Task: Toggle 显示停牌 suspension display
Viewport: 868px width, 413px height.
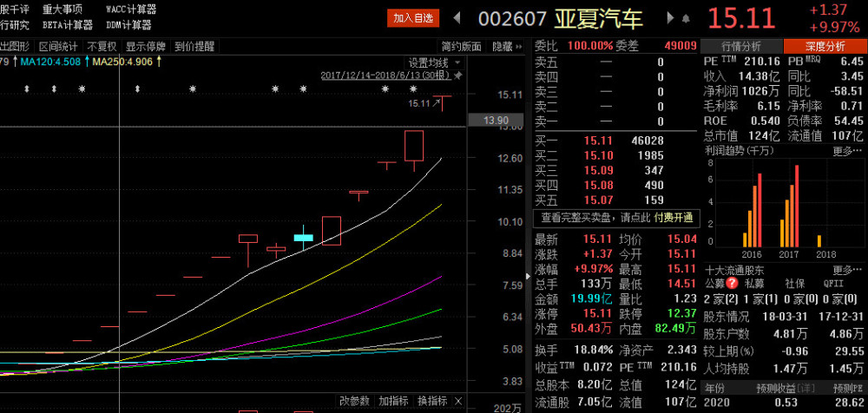Action: point(146,47)
